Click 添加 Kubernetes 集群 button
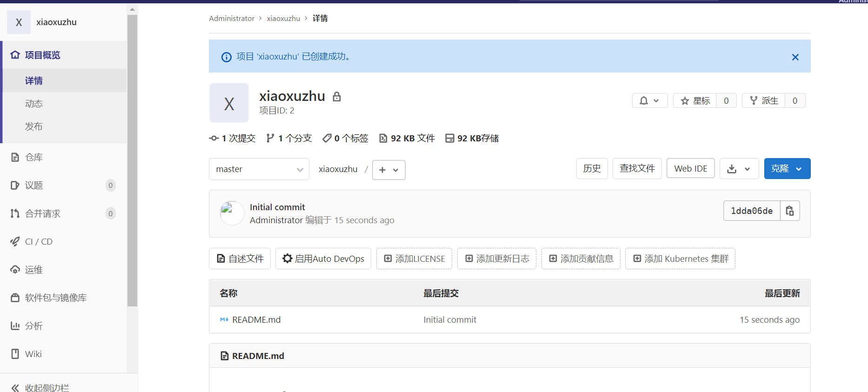Image resolution: width=868 pixels, height=392 pixels. pyautogui.click(x=681, y=259)
